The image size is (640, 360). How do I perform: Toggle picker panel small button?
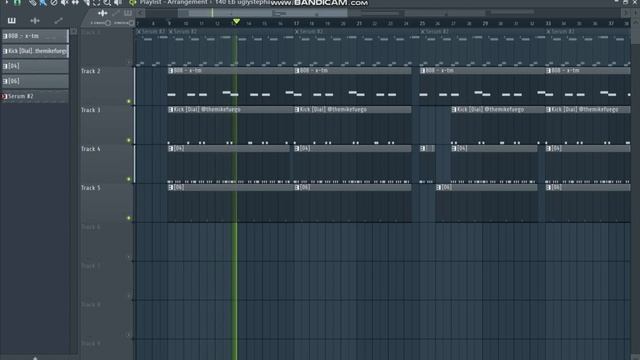74,31
